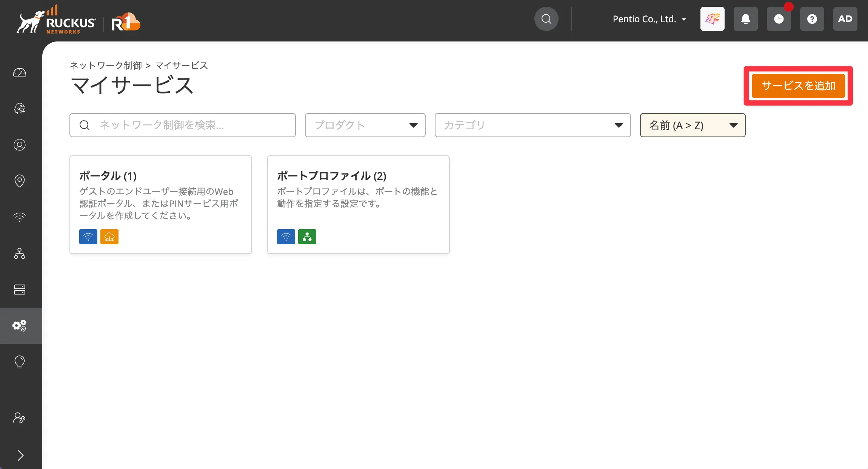Open notifications bell icon
Image resolution: width=868 pixels, height=469 pixels.
(746, 19)
